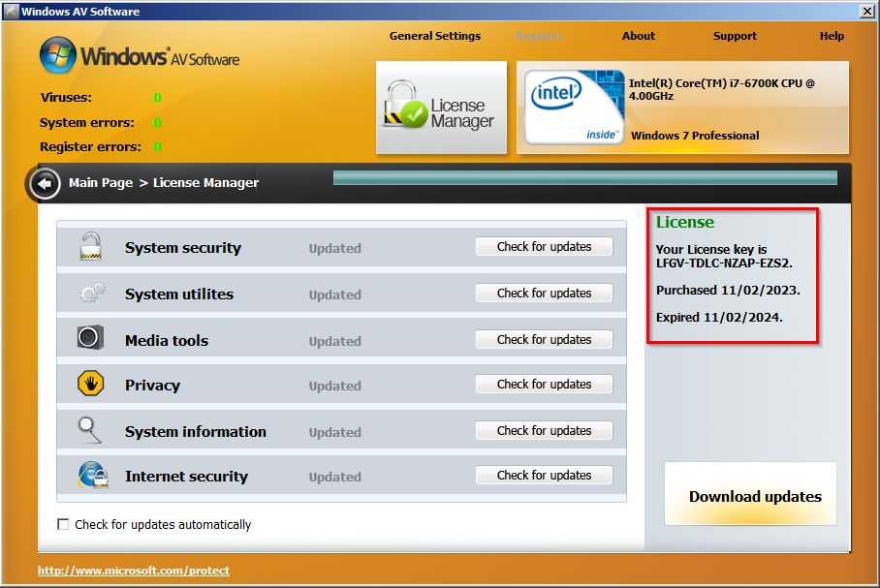Click the Expired 11/02/2024 text
The image size is (880, 588).
719,317
